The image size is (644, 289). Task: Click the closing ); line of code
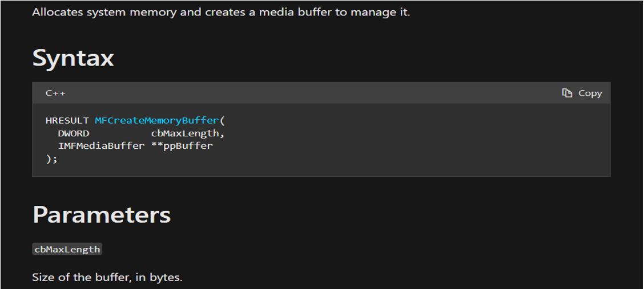[52, 158]
